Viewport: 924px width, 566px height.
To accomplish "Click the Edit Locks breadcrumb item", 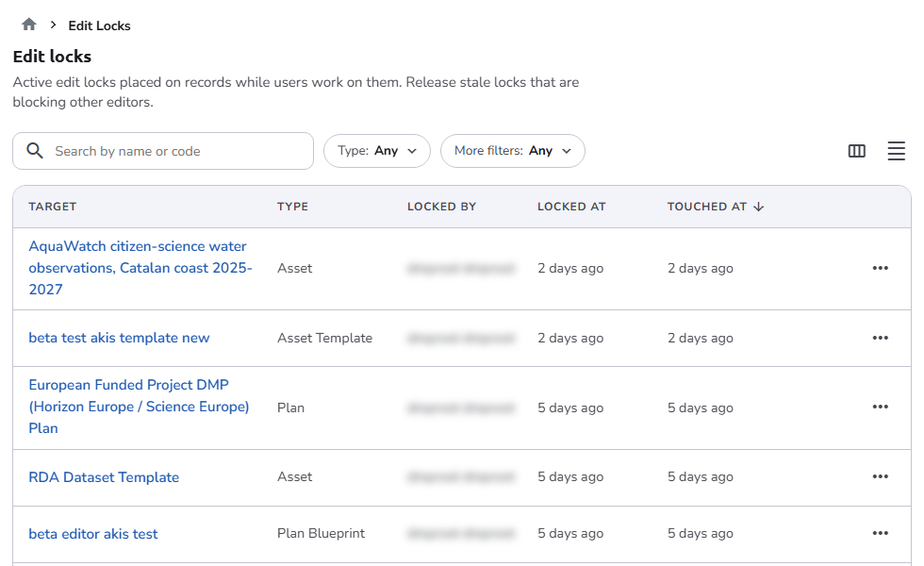I will pyautogui.click(x=99, y=25).
